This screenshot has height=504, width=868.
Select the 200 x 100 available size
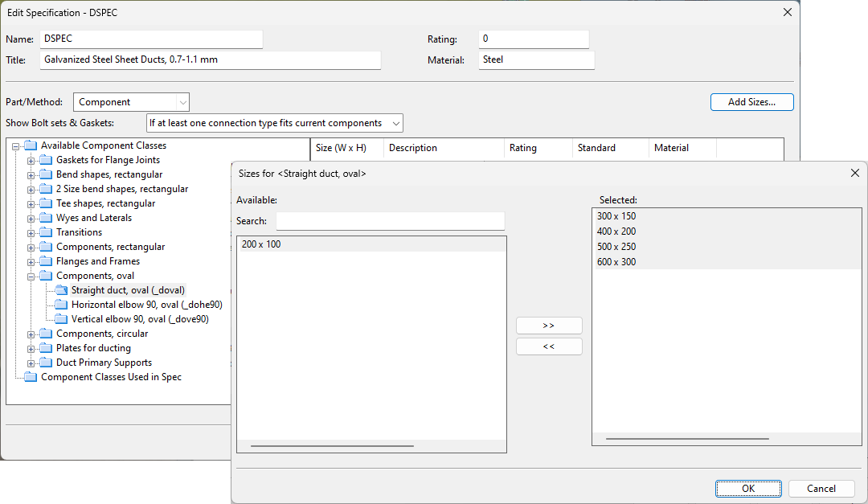262,244
